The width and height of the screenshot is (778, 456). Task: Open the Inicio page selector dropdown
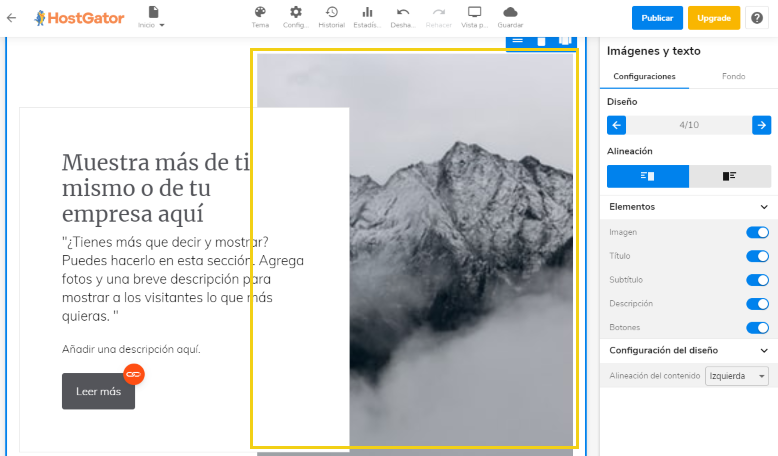[x=151, y=18]
